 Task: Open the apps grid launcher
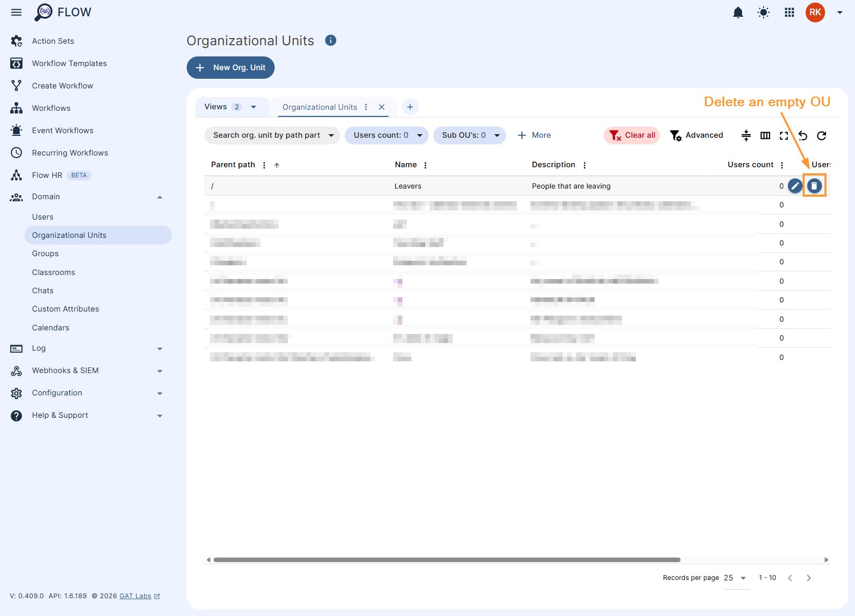[789, 12]
